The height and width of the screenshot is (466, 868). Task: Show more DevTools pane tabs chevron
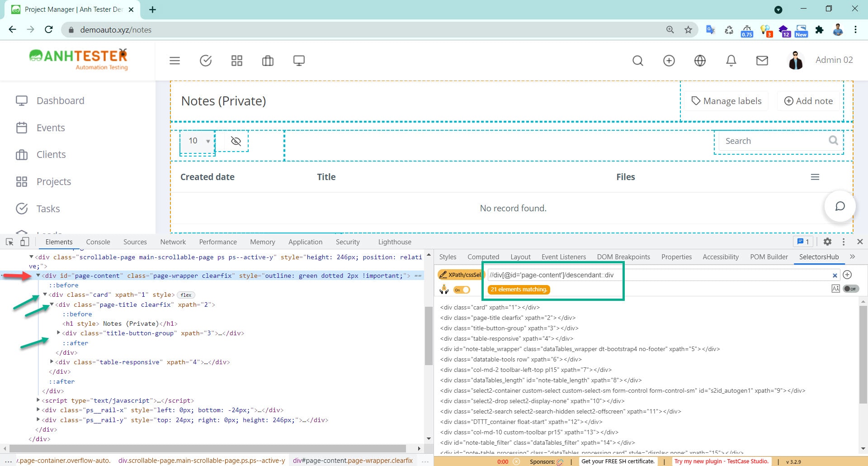(853, 257)
